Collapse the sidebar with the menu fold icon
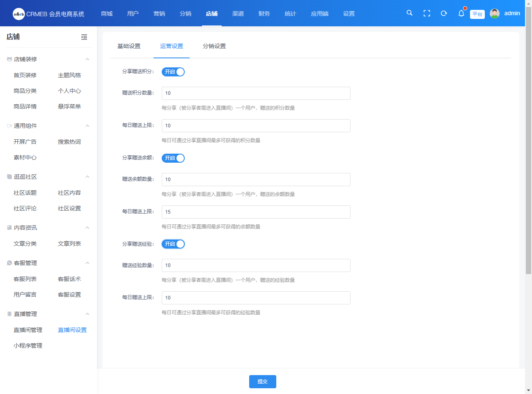The width and height of the screenshot is (532, 394). coord(84,37)
